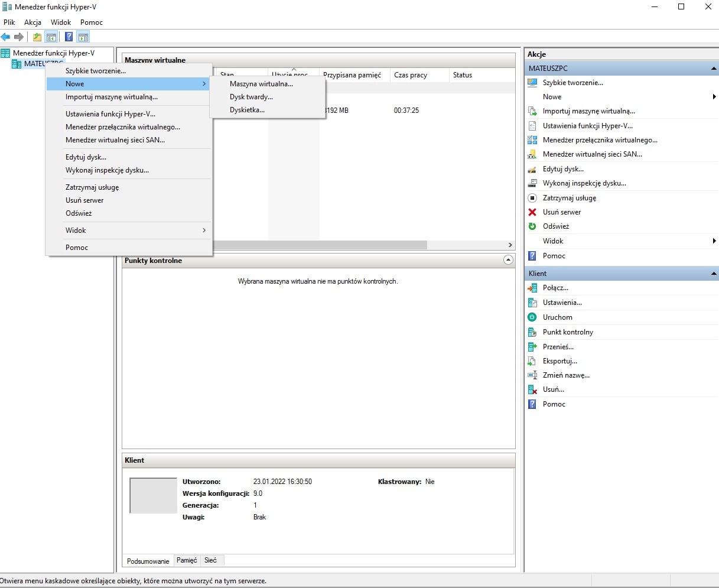Click the folder Up-one-level toolbar icon
The width and height of the screenshot is (719, 588).
[37, 37]
